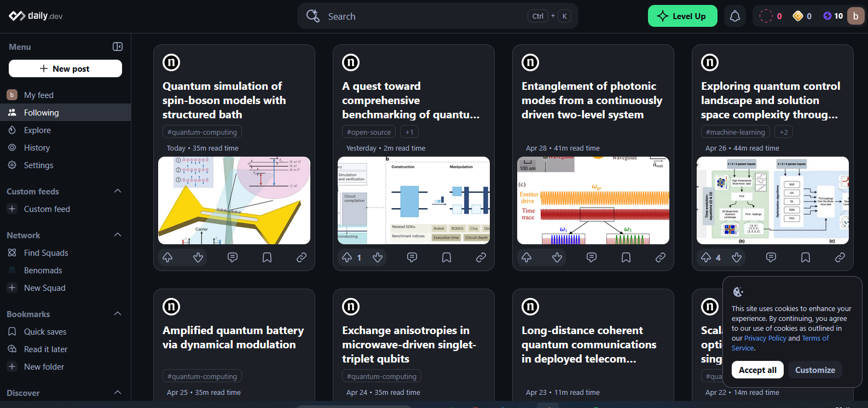Open the reading streak counter
868x408 pixels.
pos(771,16)
